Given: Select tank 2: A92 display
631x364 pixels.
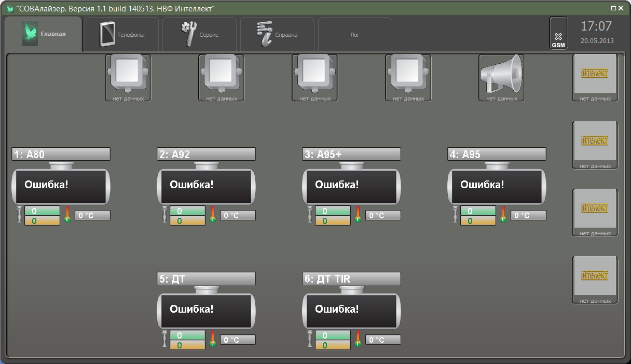Looking at the screenshot, I should [x=207, y=187].
